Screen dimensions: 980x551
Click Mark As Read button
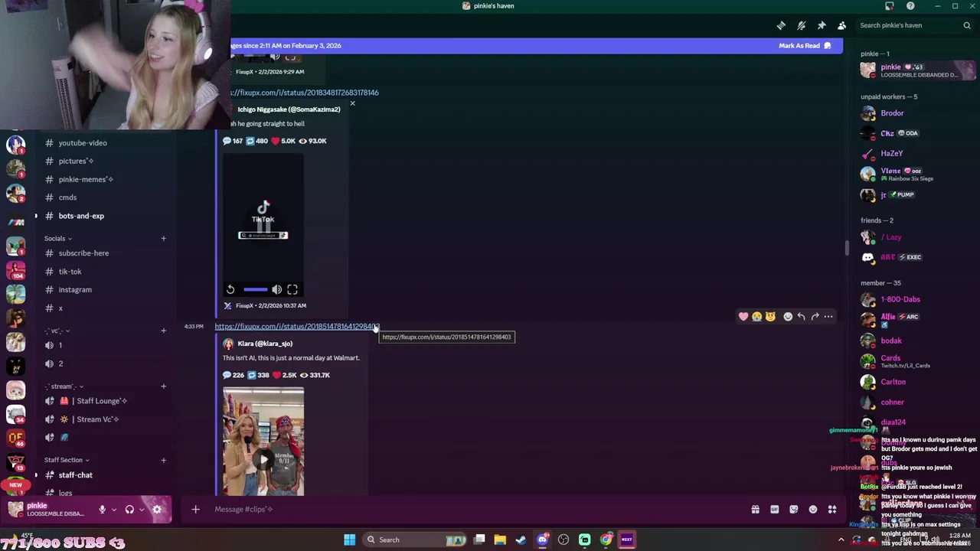click(805, 46)
